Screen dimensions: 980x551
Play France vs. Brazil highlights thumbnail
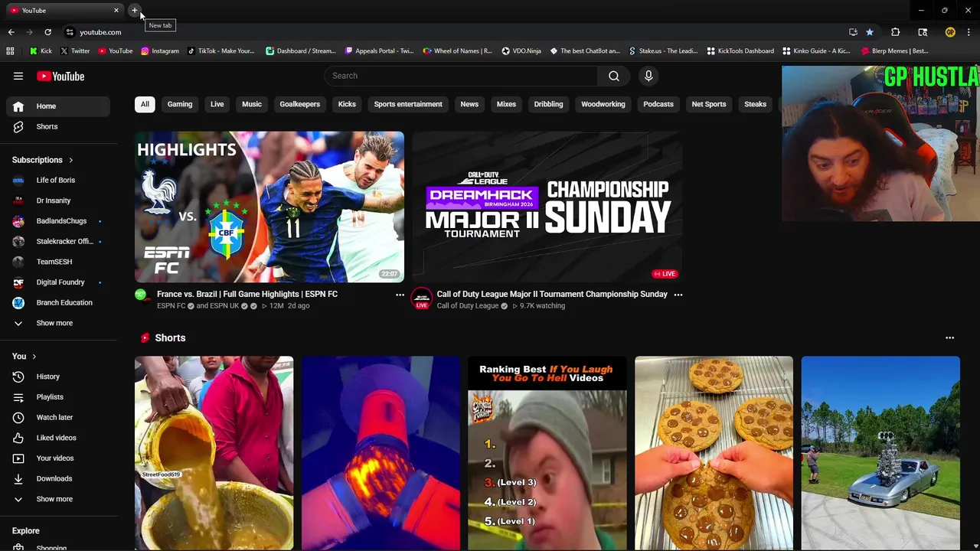point(269,207)
